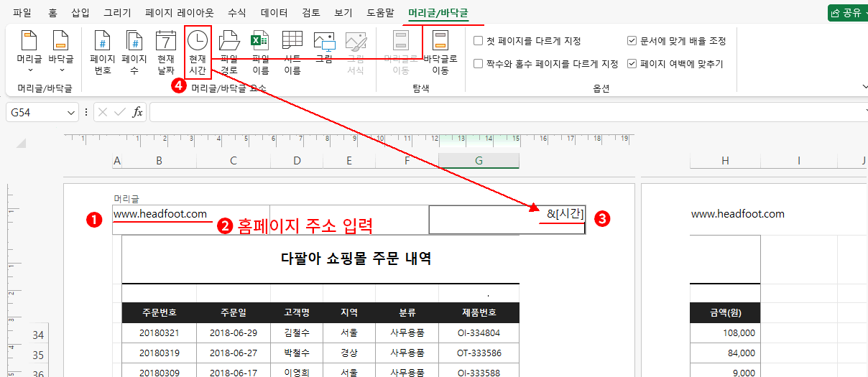
Task: Select row 35 header
Action: (x=38, y=354)
